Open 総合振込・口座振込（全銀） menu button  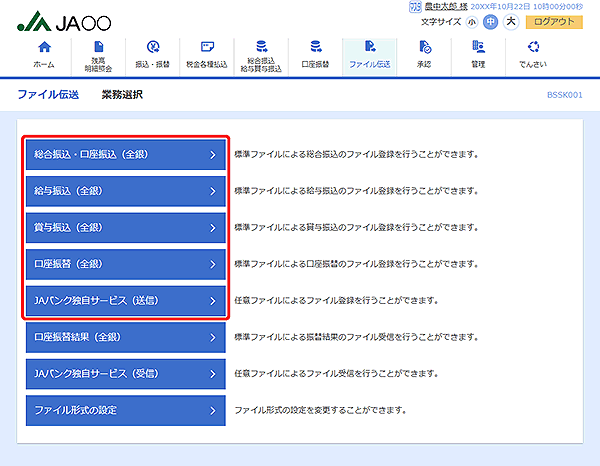(126, 155)
